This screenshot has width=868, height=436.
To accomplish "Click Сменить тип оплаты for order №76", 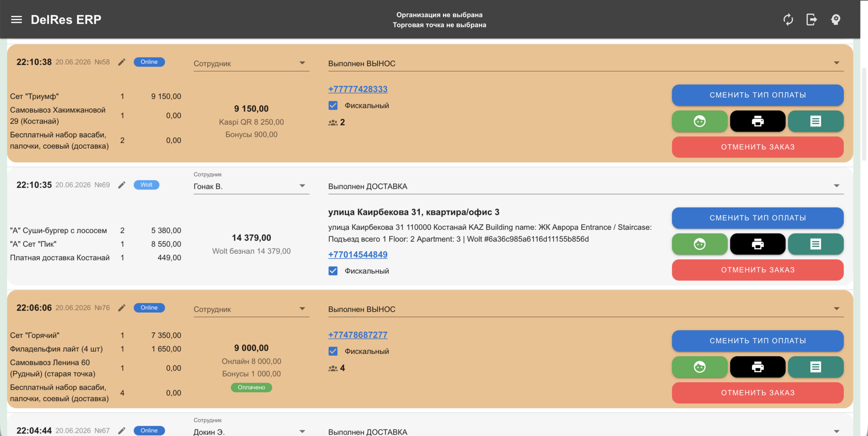I will click(758, 341).
